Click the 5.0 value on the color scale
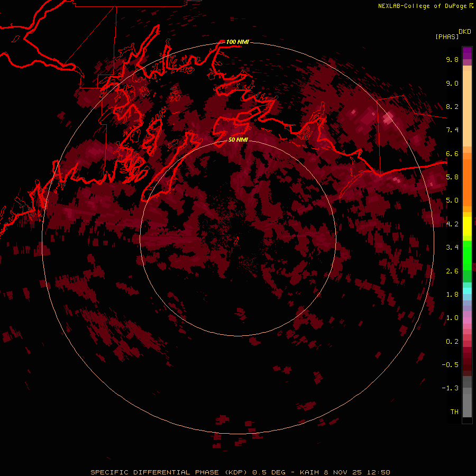476x476 pixels. [452, 200]
